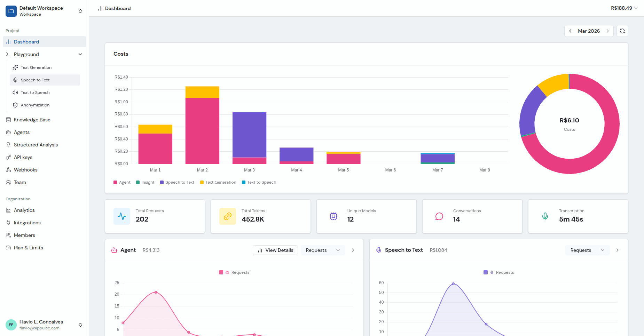Go to Structured Analysis page
Screen dimensions: 644x336
(44, 145)
